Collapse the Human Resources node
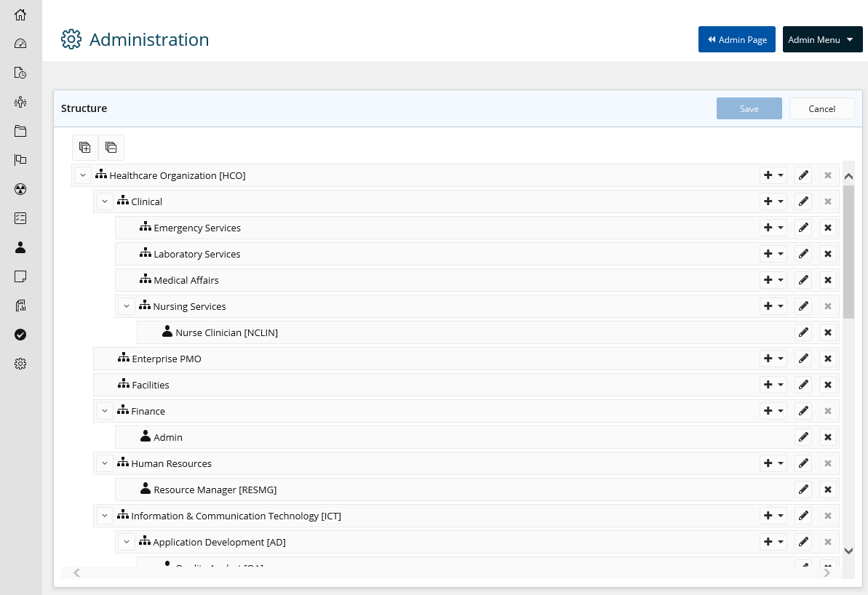The height and width of the screenshot is (595, 868). pyautogui.click(x=105, y=463)
